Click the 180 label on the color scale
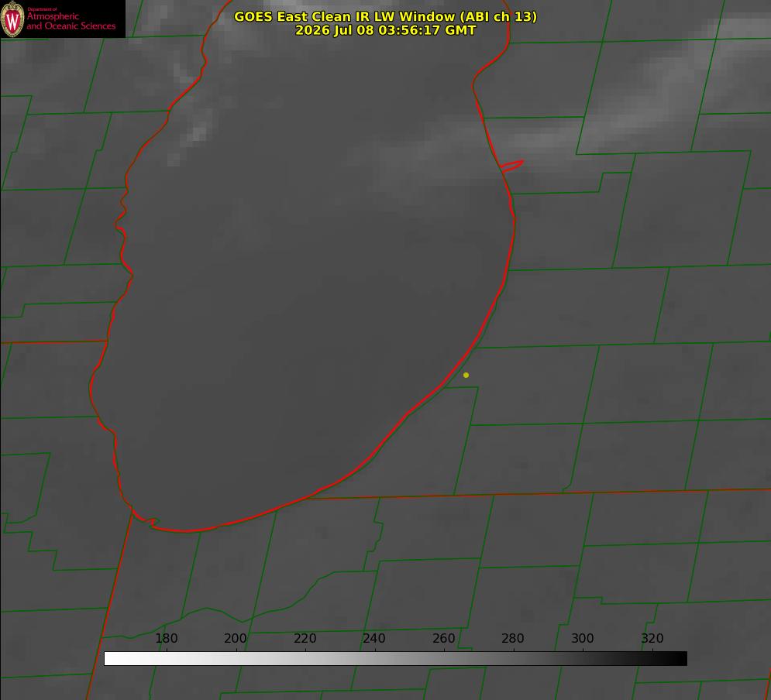771x700 pixels. coord(166,638)
